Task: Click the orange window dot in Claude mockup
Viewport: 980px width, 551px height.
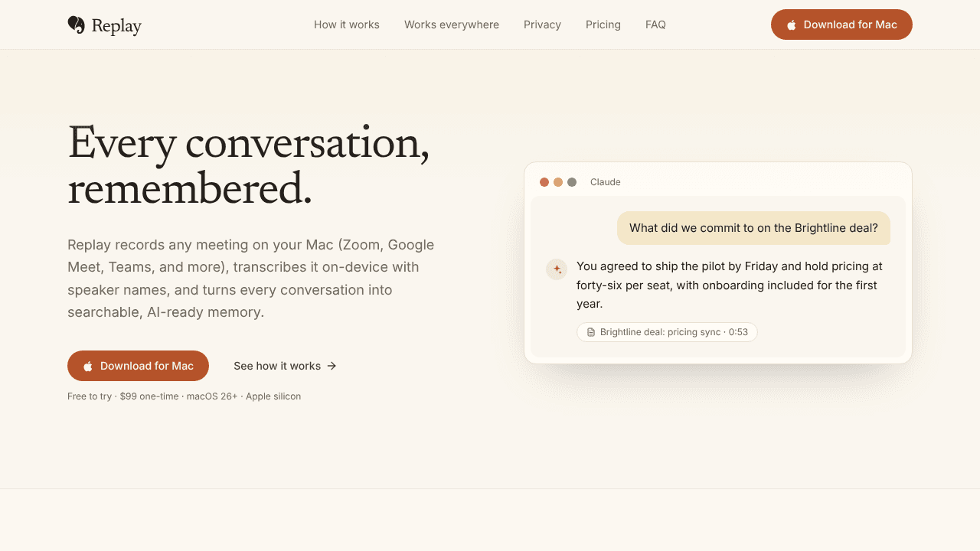Action: (558, 182)
